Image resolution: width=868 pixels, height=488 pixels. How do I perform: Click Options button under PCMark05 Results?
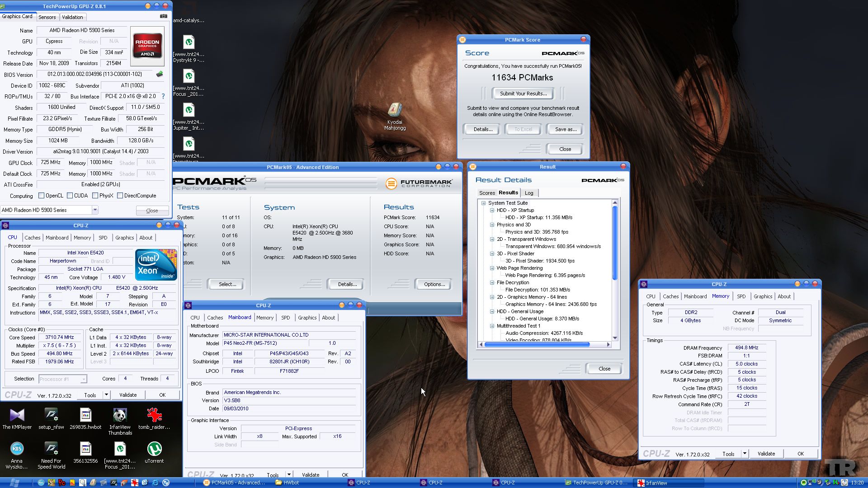pyautogui.click(x=434, y=284)
